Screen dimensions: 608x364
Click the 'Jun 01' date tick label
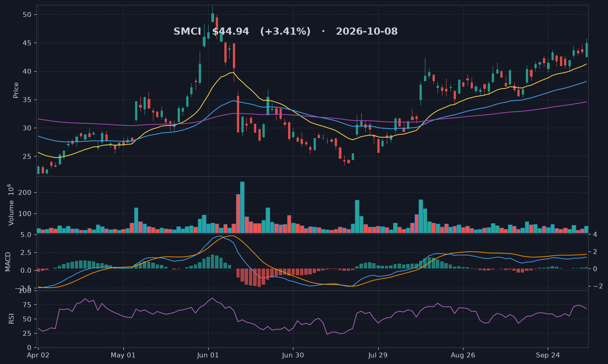(x=208, y=355)
